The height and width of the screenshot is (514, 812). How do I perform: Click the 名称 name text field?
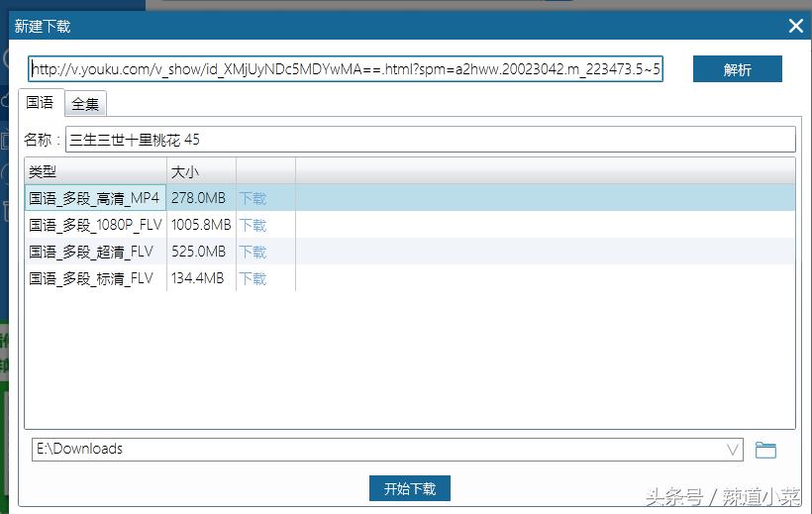click(431, 140)
